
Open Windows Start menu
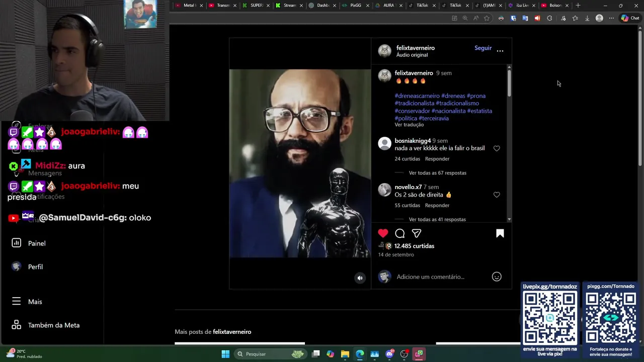(x=225, y=354)
